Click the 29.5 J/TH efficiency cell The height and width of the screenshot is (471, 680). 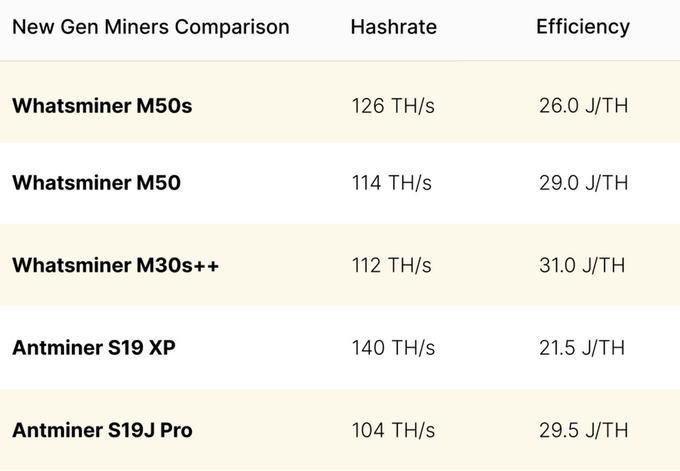583,430
